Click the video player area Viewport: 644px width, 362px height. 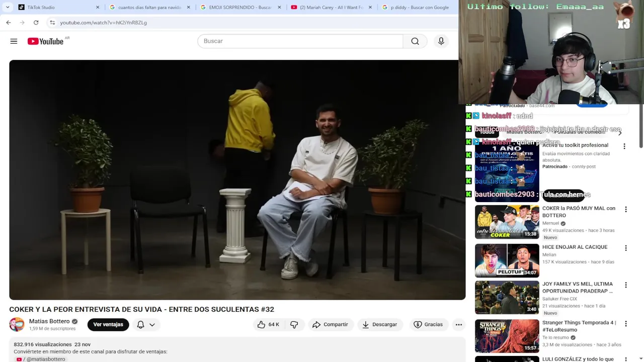tap(237, 180)
